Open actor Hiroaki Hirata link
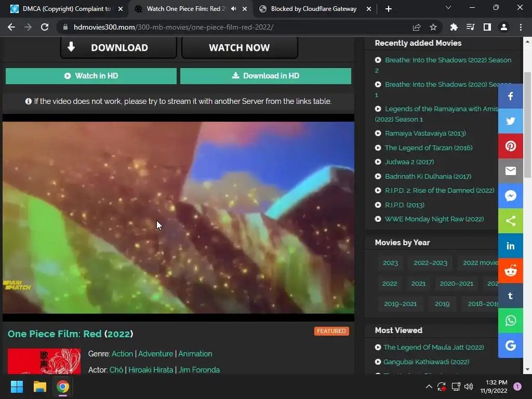The width and height of the screenshot is (532, 399). pos(151,369)
